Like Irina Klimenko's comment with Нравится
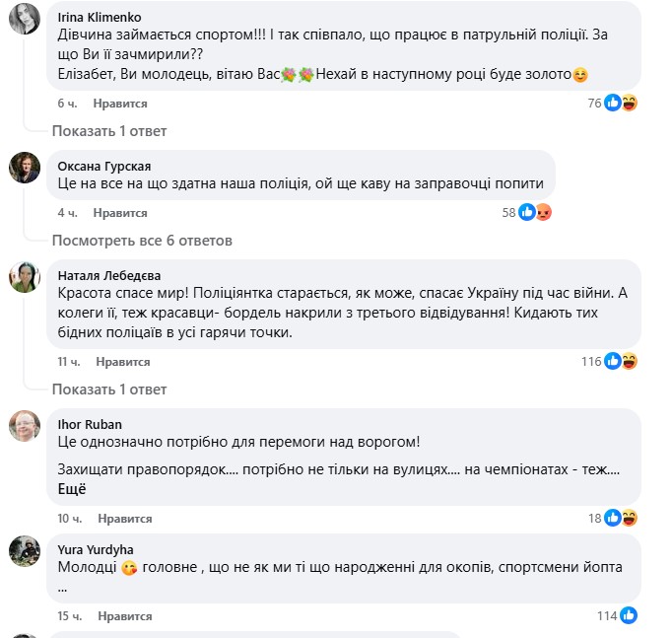The height and width of the screenshot is (638, 672). (120, 104)
